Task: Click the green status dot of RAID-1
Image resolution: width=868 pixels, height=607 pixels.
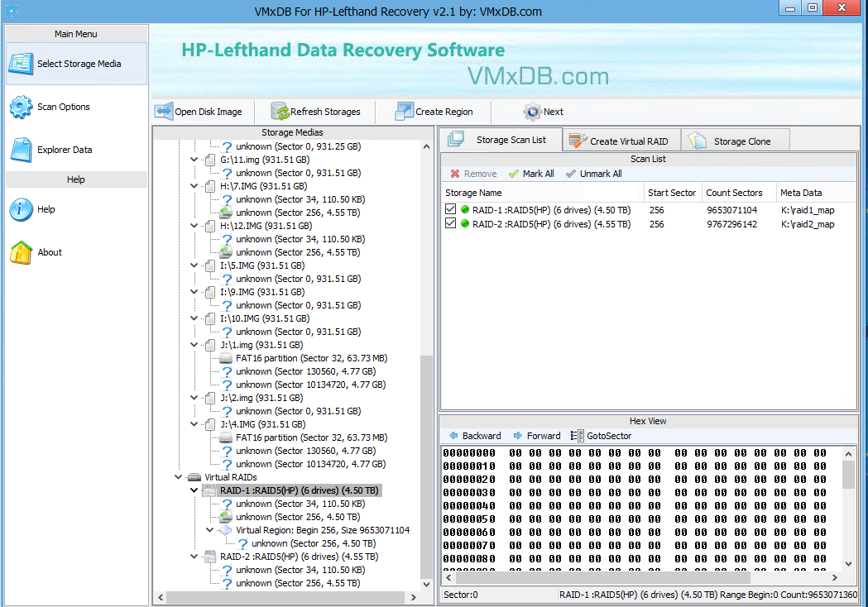Action: coord(465,210)
